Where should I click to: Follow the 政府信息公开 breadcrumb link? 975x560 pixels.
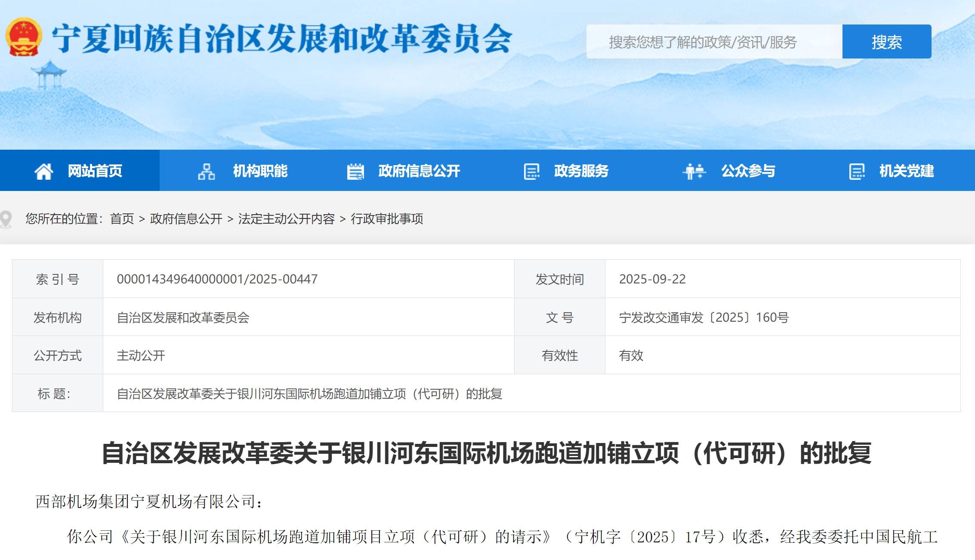186,219
